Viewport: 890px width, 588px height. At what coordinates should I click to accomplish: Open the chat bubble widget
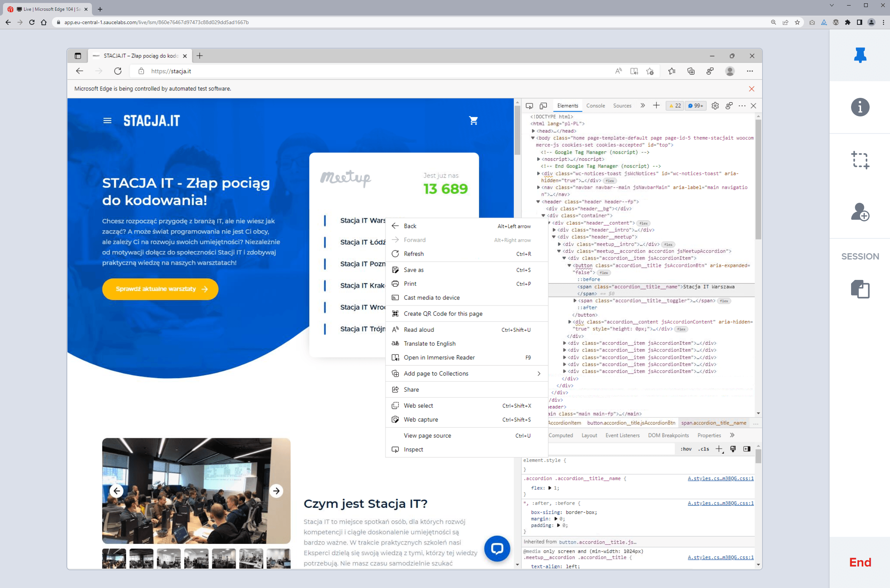(497, 549)
